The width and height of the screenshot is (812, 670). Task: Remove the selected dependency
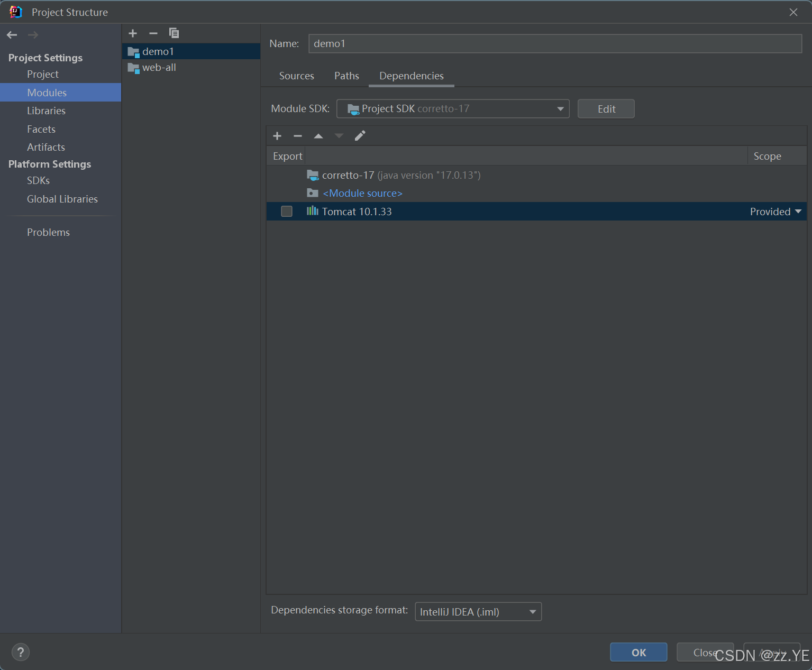(298, 136)
